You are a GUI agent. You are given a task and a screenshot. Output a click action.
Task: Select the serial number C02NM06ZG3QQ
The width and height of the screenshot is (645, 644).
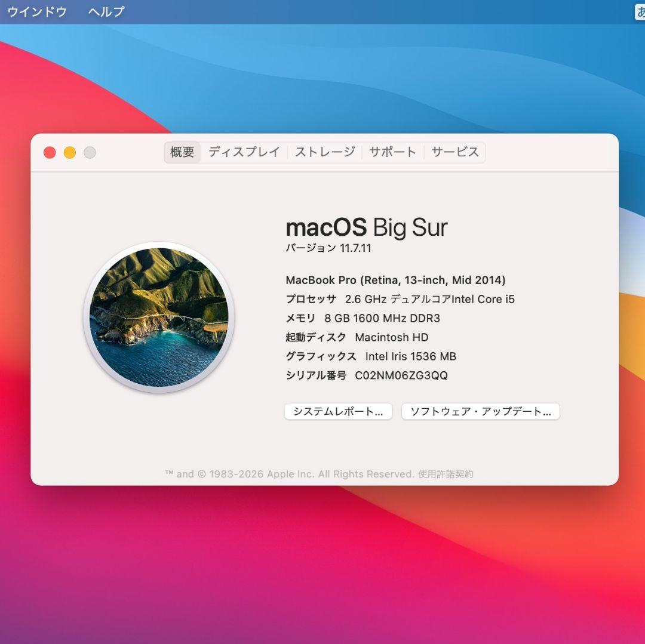pos(403,375)
